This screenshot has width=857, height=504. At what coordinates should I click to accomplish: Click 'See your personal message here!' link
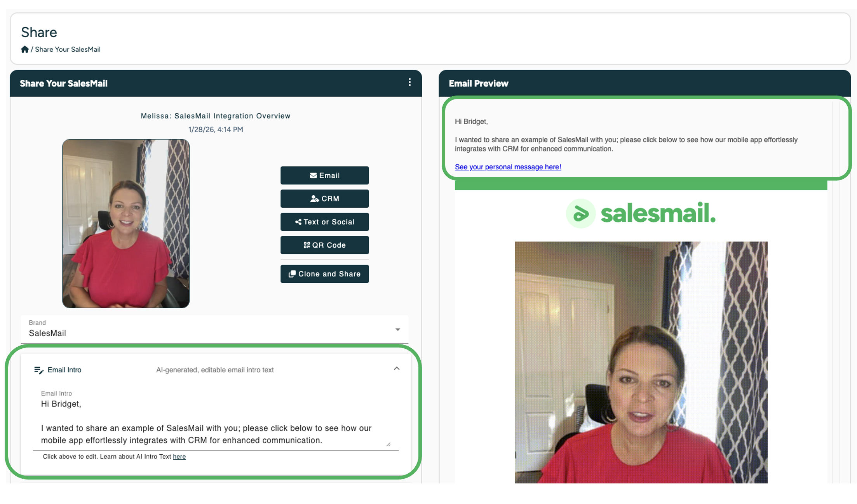tap(508, 167)
